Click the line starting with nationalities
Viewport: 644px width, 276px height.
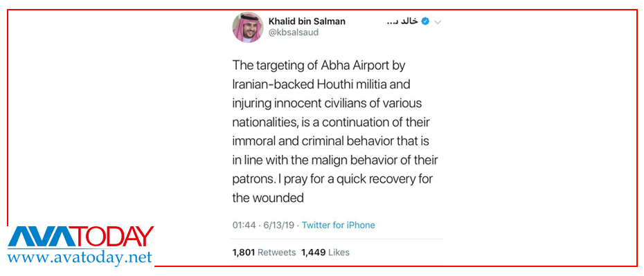point(330,122)
